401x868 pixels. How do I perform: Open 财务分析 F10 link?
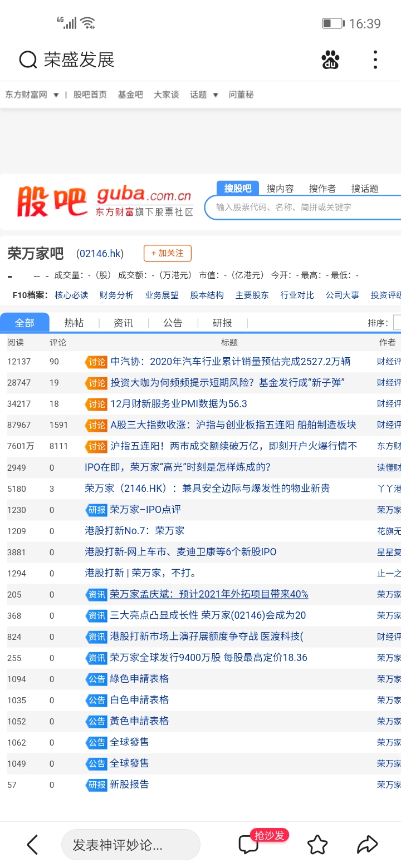[116, 295]
